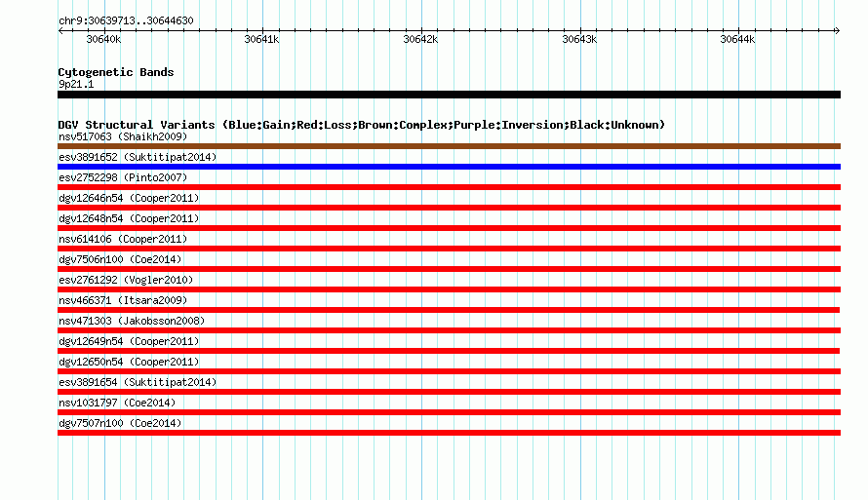
Task: Click the red dgv12649n54 loss bar
Action: (x=449, y=351)
